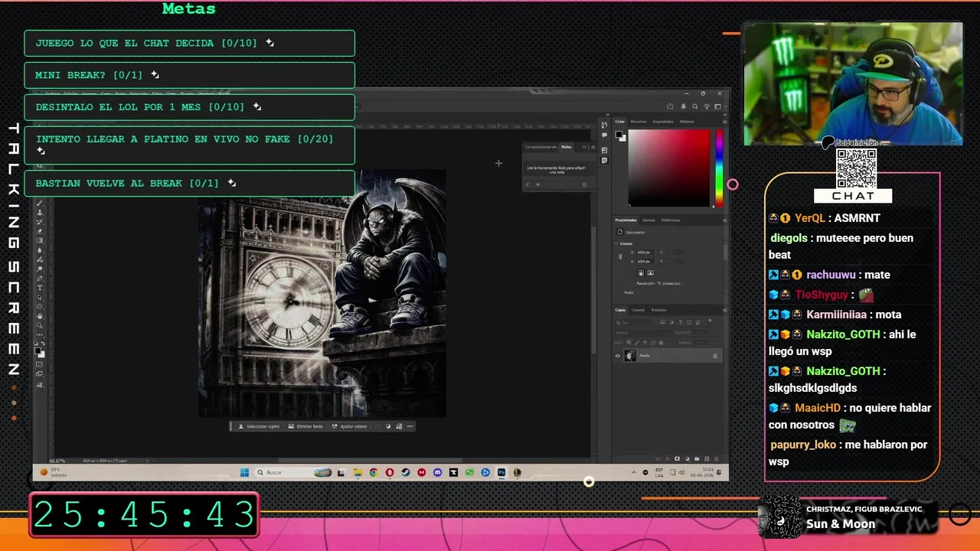
Task: Open the workspace switcher dropdown
Action: point(720,106)
